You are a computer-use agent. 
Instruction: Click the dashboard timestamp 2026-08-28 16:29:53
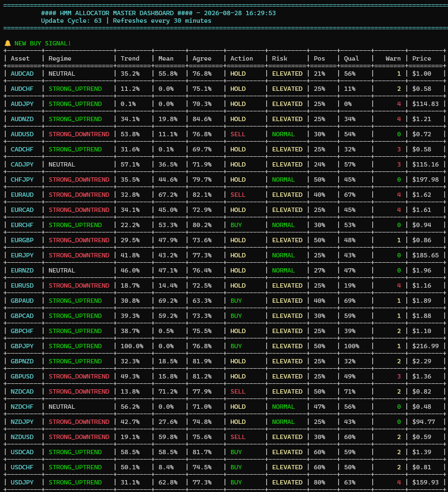pos(240,13)
